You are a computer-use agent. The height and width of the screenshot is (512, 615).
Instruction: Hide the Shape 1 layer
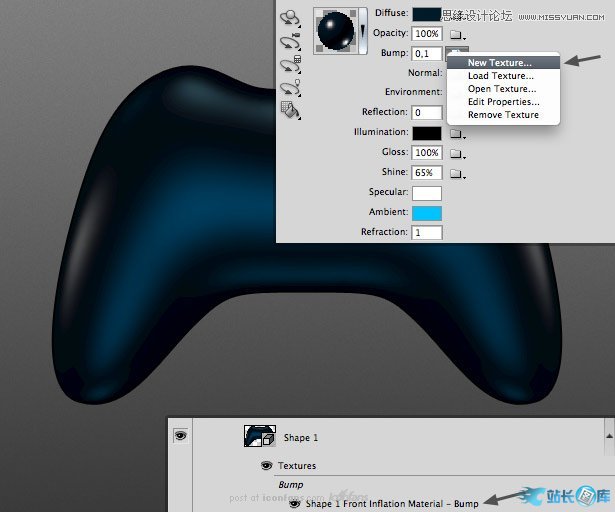(x=181, y=436)
